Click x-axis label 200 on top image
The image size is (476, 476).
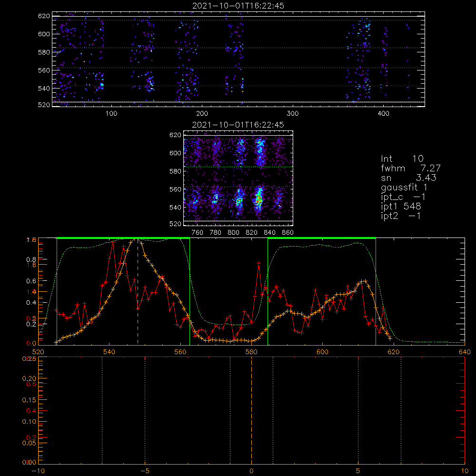[x=202, y=114]
